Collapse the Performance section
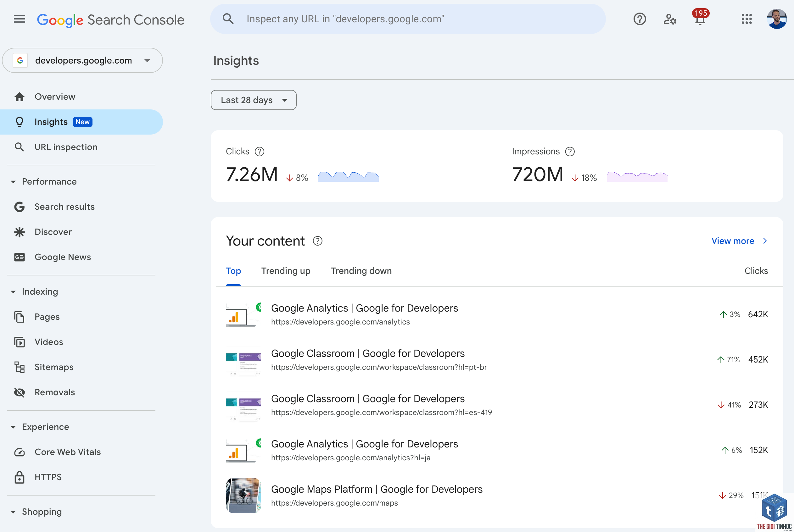This screenshot has height=532, width=794. tap(13, 182)
